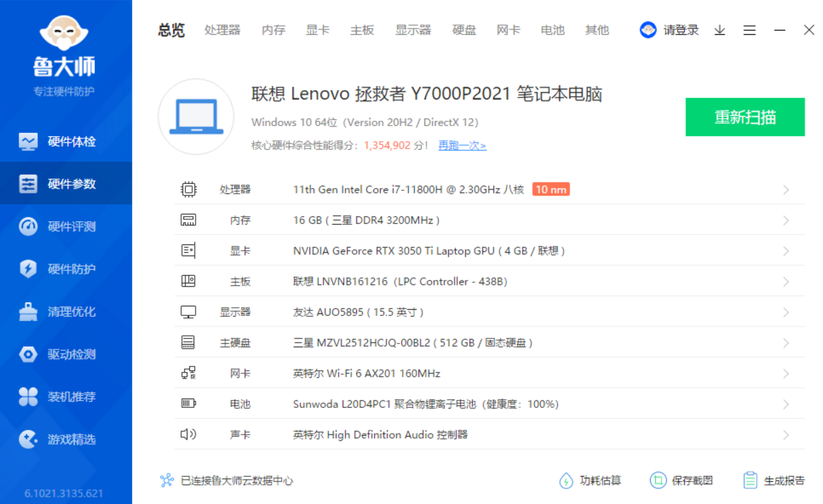The image size is (823, 504).
Task: Click the main hard disk icon
Action: pos(189,343)
